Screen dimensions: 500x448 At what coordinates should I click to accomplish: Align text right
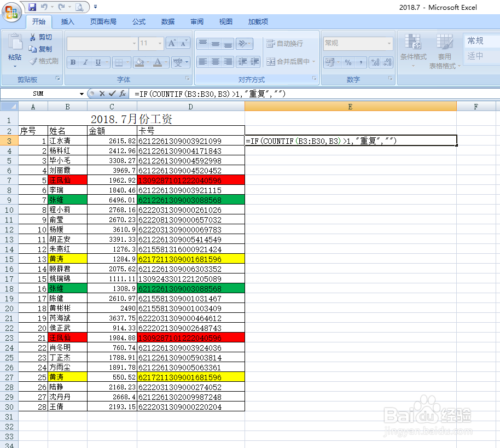(228, 62)
